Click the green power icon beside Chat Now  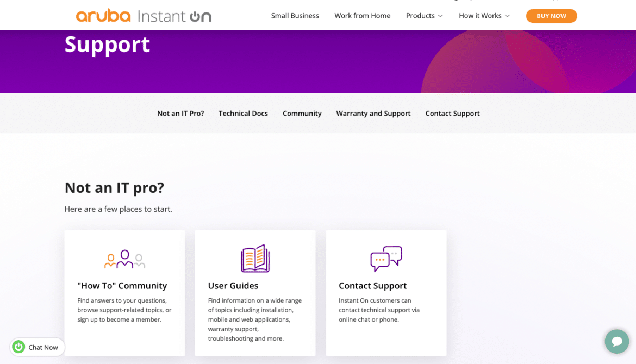(x=18, y=347)
